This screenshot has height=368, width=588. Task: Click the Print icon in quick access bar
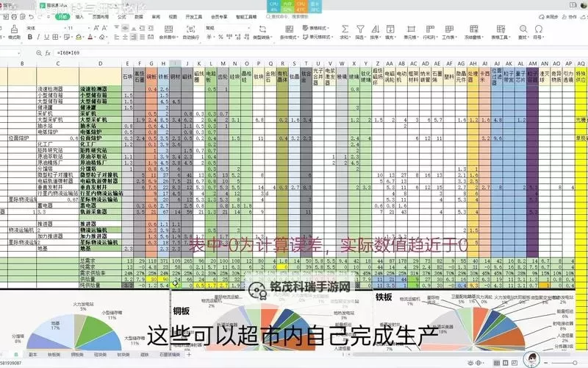(14, 17)
